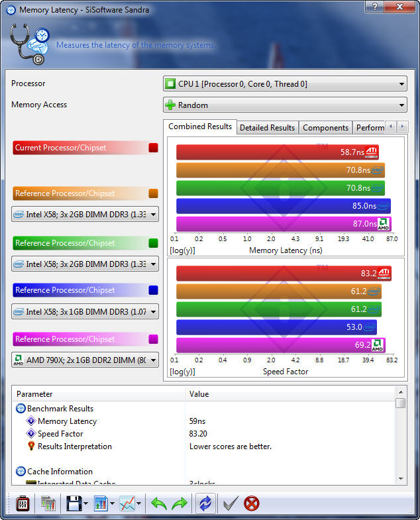420x520 pixels.
Task: Click the red cancel X icon
Action: coord(251,503)
